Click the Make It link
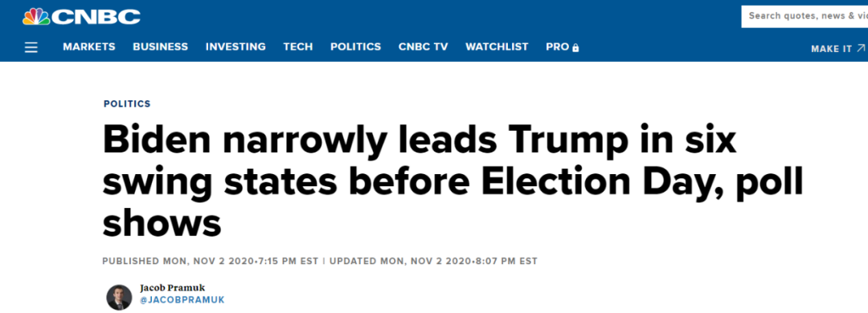 832,49
